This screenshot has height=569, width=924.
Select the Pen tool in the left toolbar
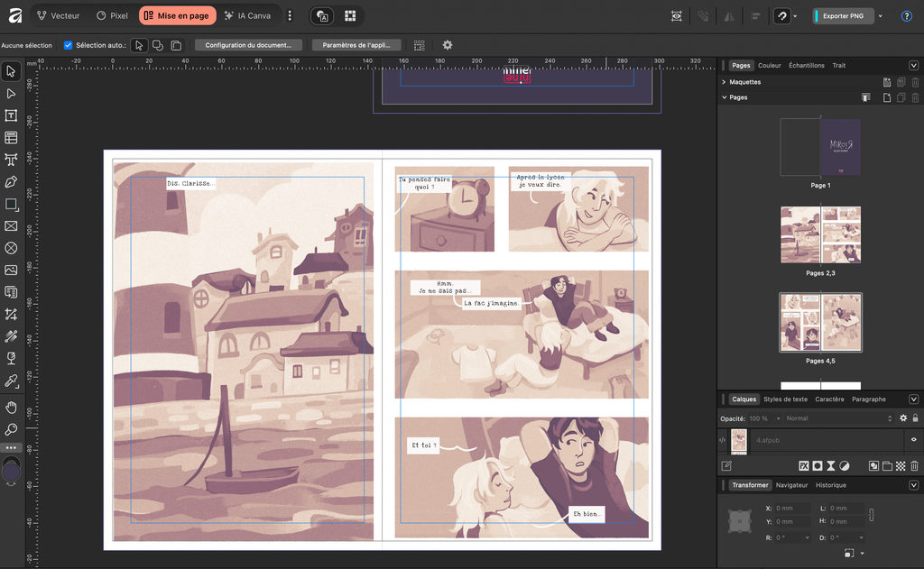click(11, 182)
